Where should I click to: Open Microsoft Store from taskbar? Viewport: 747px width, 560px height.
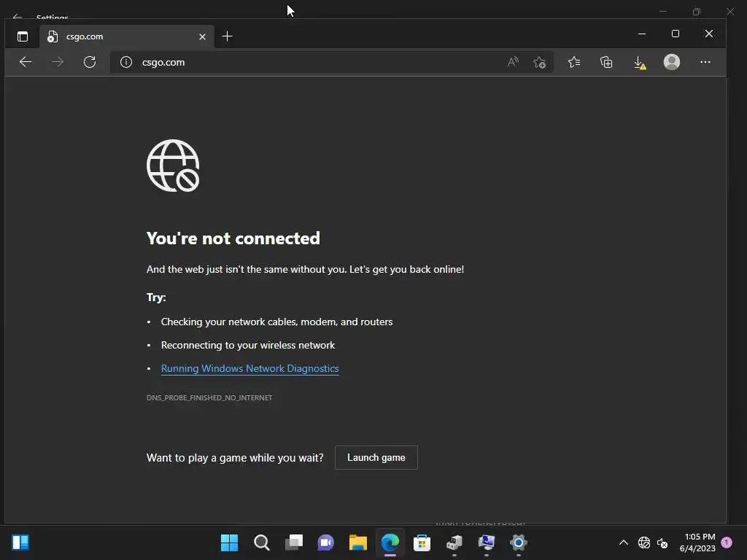pyautogui.click(x=422, y=542)
